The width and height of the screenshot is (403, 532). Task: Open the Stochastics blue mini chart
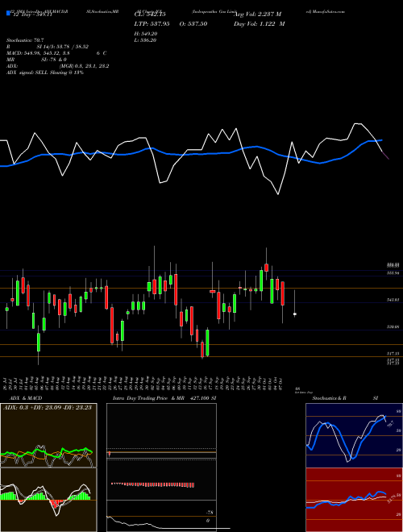pos(354,435)
